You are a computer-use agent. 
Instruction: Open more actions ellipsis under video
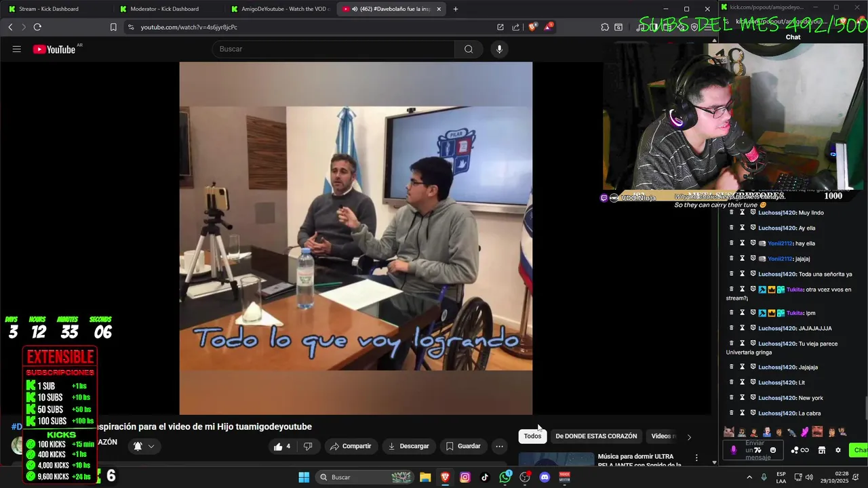tap(499, 446)
